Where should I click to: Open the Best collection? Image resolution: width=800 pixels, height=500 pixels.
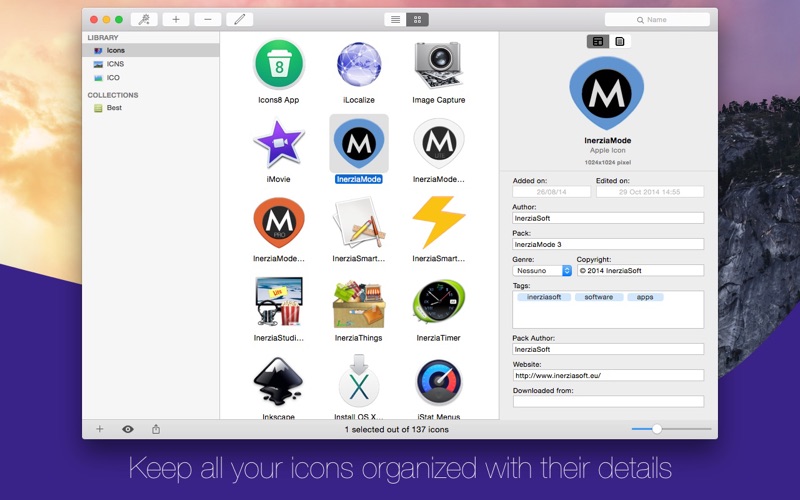151,108
